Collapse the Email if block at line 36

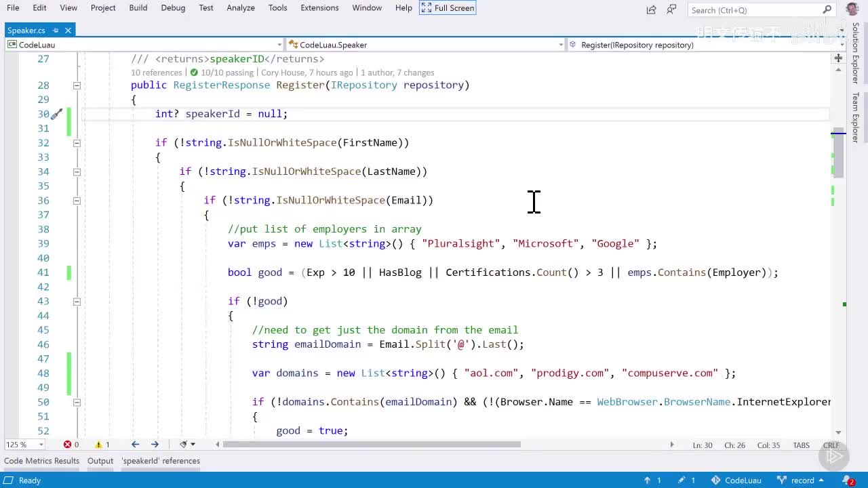click(x=77, y=201)
